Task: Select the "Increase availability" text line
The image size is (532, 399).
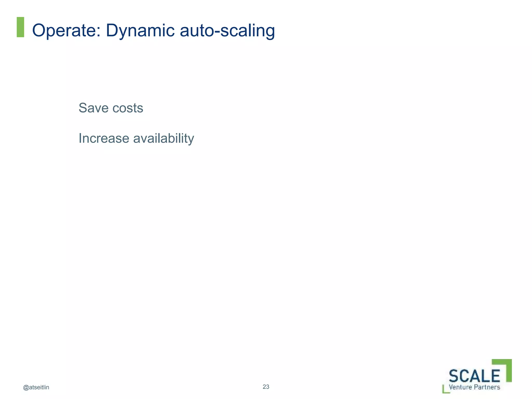Action: [136, 138]
